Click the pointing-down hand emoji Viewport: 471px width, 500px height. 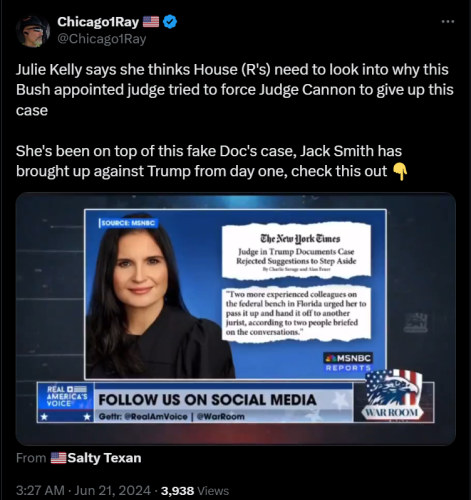point(400,172)
